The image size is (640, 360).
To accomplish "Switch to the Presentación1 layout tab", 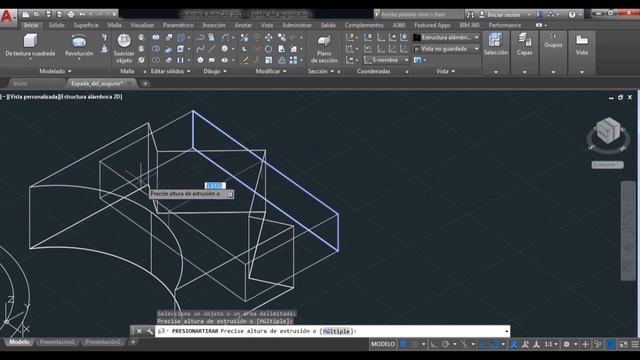I will pos(57,342).
